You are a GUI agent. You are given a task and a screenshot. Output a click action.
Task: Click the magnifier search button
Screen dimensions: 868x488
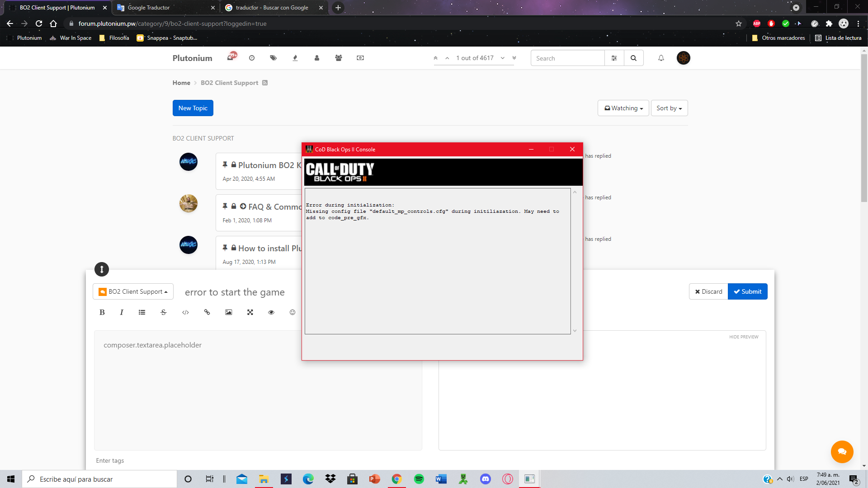[633, 58]
